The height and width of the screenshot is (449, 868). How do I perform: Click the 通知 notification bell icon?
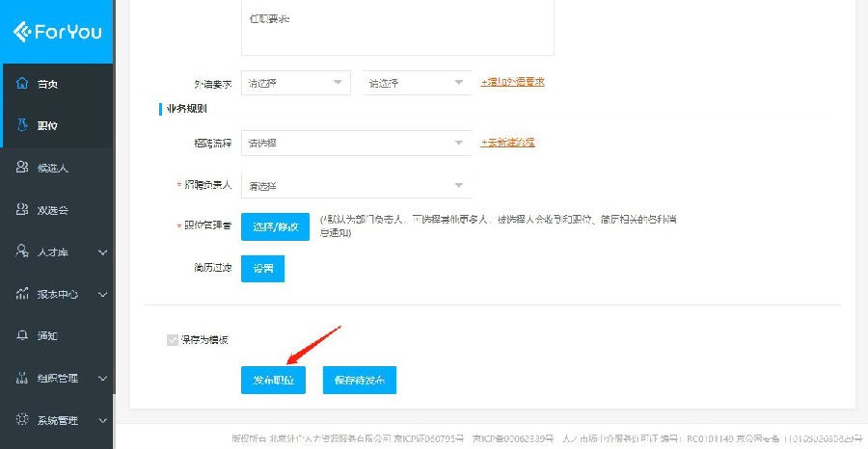click(x=22, y=335)
